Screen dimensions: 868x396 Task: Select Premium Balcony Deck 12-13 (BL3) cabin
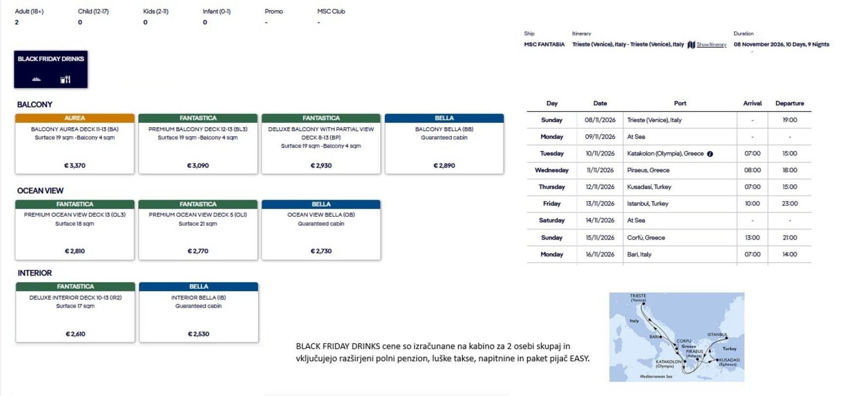[x=198, y=144]
